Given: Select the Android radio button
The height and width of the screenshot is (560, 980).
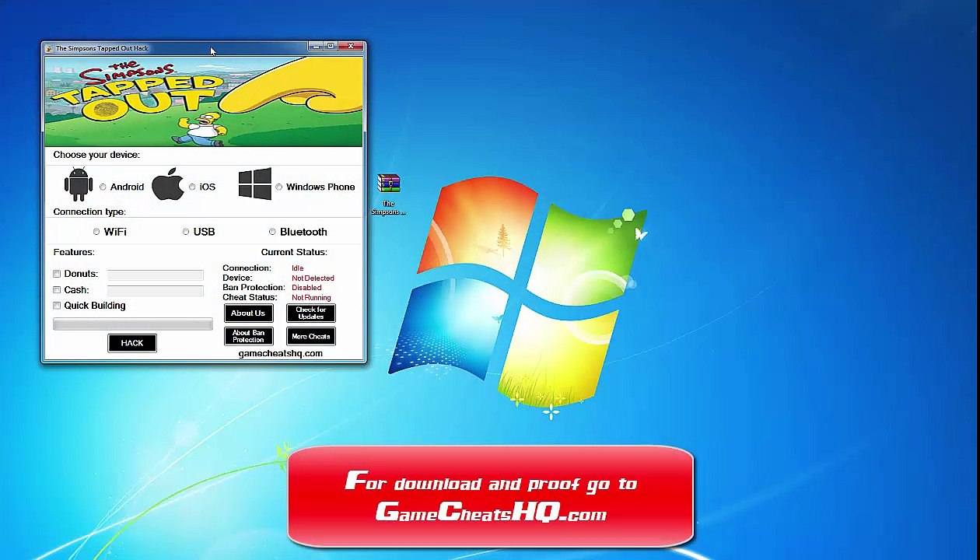Looking at the screenshot, I should [x=103, y=187].
